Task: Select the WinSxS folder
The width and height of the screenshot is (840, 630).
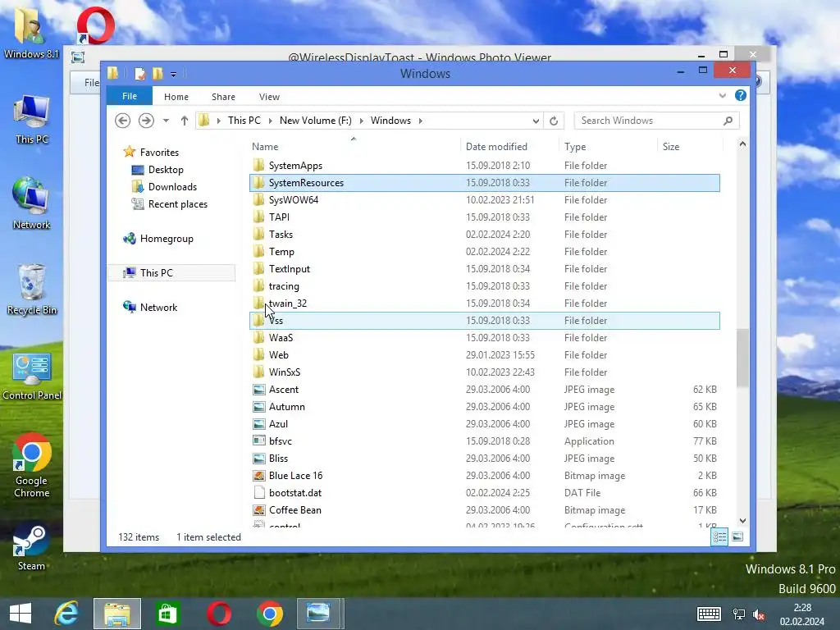Action: [485, 372]
